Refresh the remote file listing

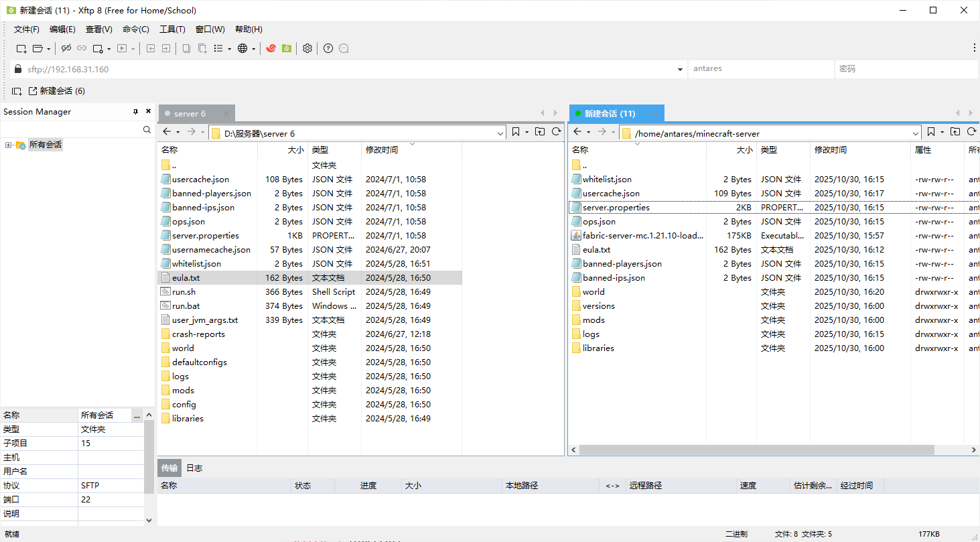coord(972,132)
